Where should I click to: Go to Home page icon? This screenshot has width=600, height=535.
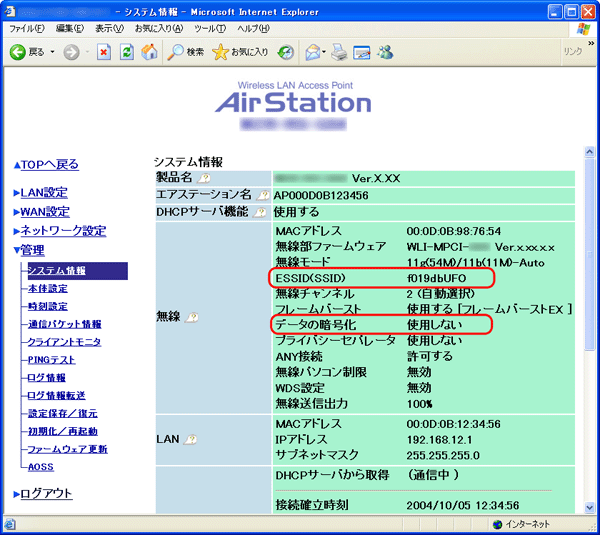coord(149,52)
